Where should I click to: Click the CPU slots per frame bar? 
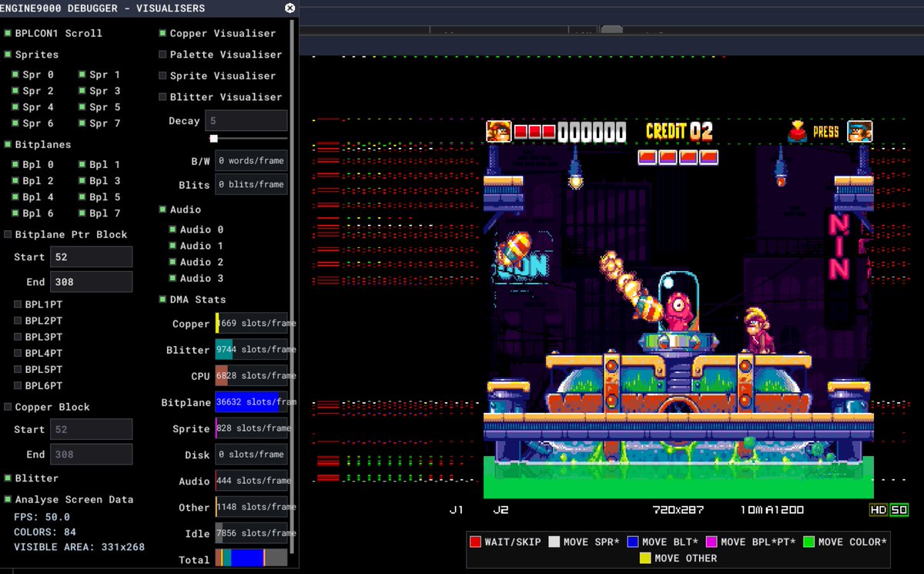point(251,376)
